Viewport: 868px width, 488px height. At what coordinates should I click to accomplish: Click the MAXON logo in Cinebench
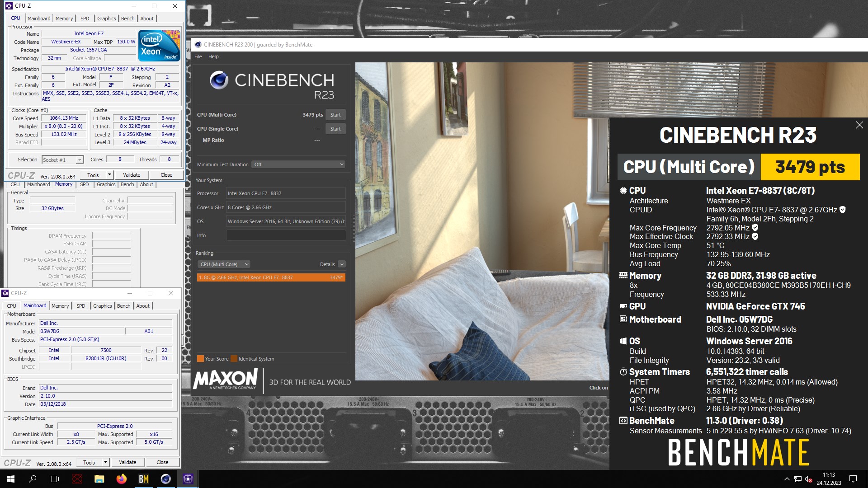point(226,379)
